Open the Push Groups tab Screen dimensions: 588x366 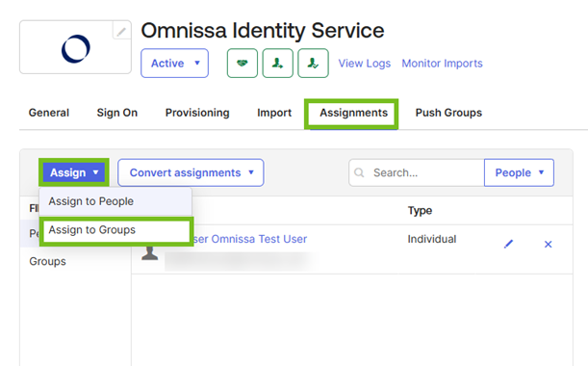click(448, 113)
